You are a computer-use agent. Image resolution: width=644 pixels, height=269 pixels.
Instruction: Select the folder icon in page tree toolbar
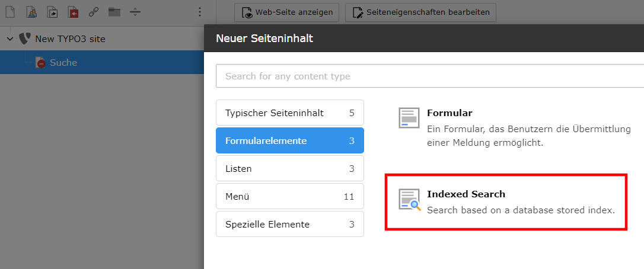coord(114,12)
